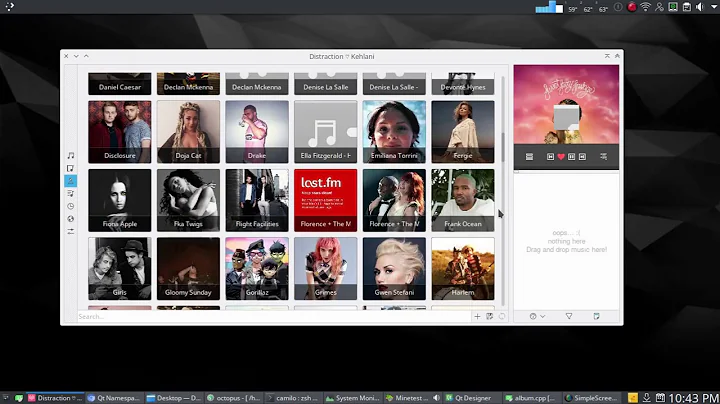
Task: Expand hidden tray icons arrow
Action: coord(714,7)
